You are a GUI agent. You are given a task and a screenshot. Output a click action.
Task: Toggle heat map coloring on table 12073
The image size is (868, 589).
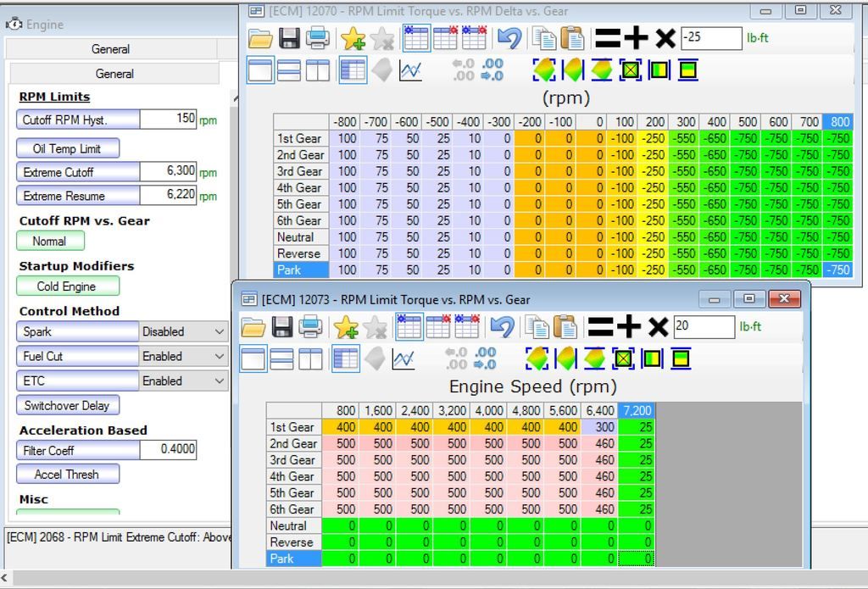click(539, 358)
